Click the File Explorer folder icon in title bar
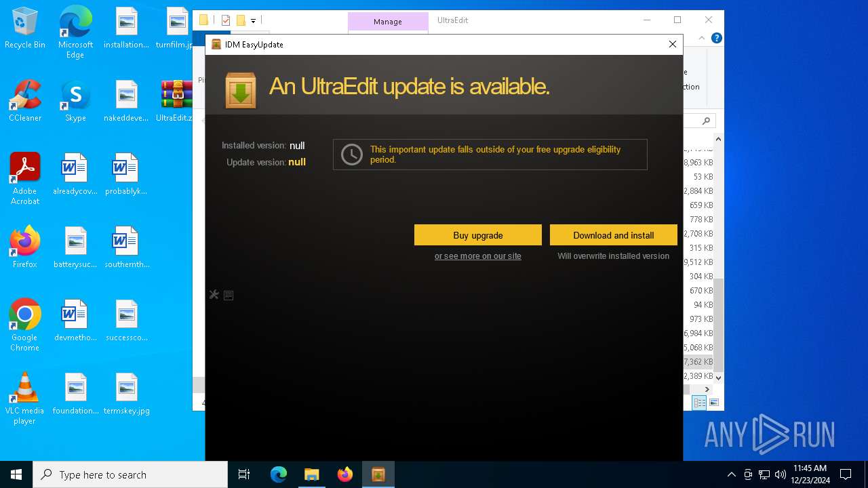Viewport: 868px width, 488px height. (203, 20)
